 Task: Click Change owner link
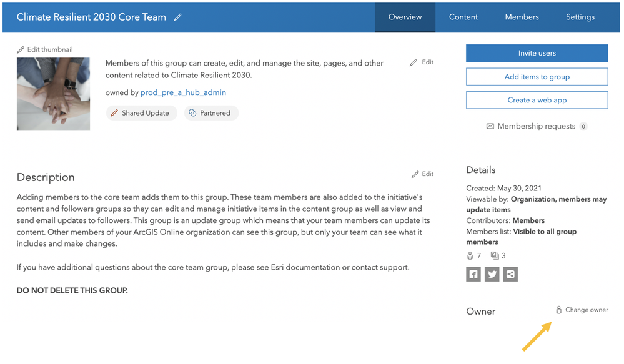586,310
